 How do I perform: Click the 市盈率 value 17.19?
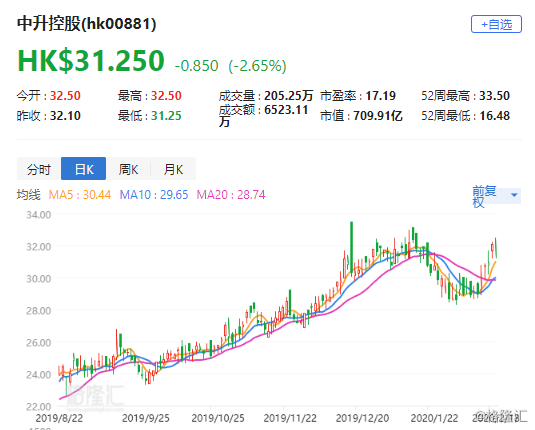pos(381,96)
